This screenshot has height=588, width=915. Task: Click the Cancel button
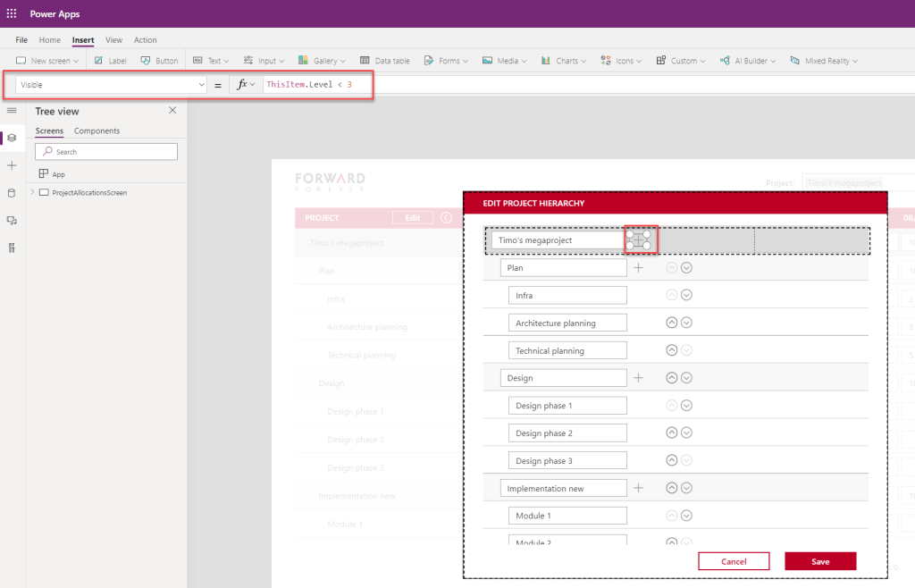pos(734,561)
